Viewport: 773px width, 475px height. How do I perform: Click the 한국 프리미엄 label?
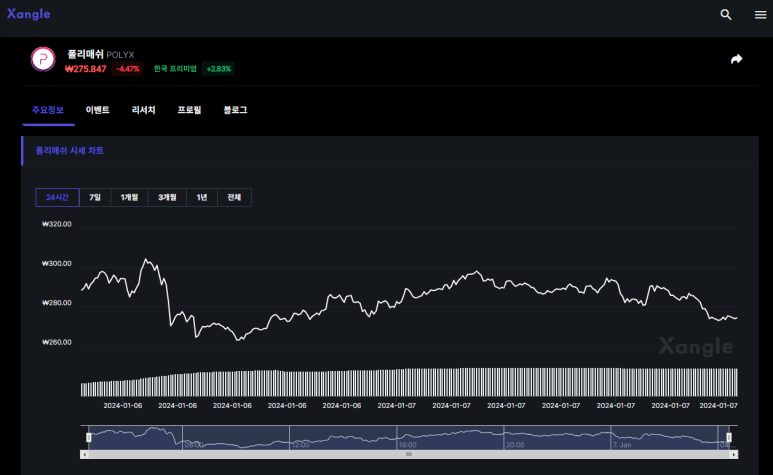(175, 68)
